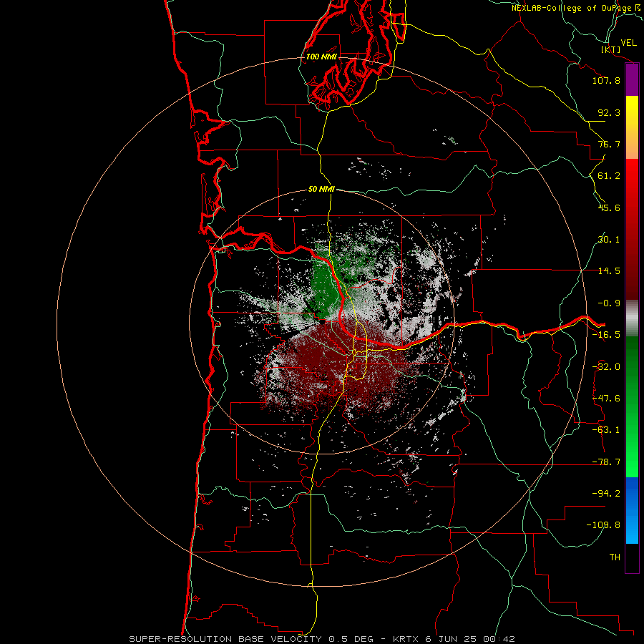Click the -63.1 velocity scale value
Viewport: 644px width, 644px height.
click(x=606, y=430)
